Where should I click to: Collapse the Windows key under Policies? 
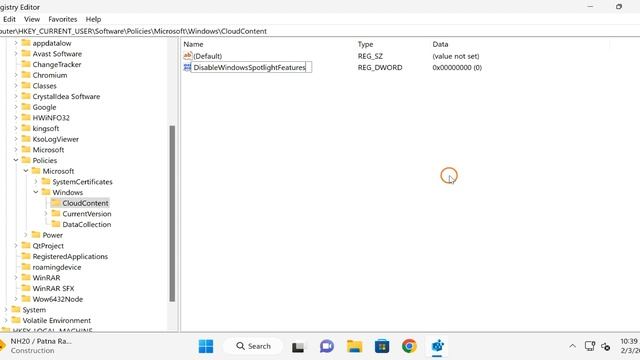tap(36, 192)
